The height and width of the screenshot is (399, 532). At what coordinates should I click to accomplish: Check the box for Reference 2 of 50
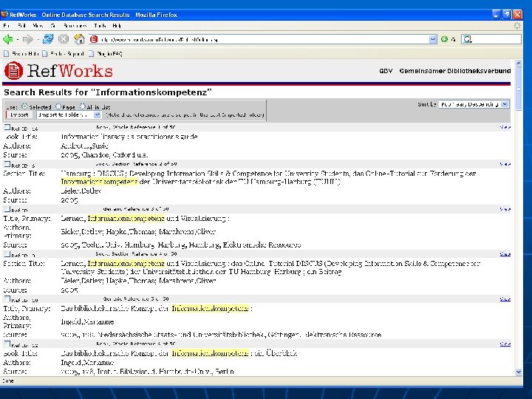tap(7, 164)
